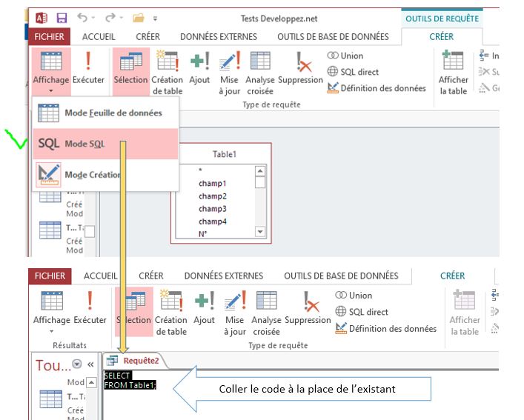Choose Mise à jour query in upper ribbon
The width and height of the screenshot is (524, 420).
pyautogui.click(x=230, y=73)
